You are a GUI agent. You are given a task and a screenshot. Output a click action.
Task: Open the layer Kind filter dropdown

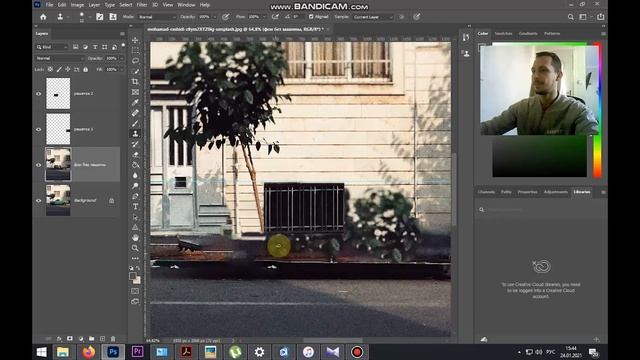(x=52, y=47)
